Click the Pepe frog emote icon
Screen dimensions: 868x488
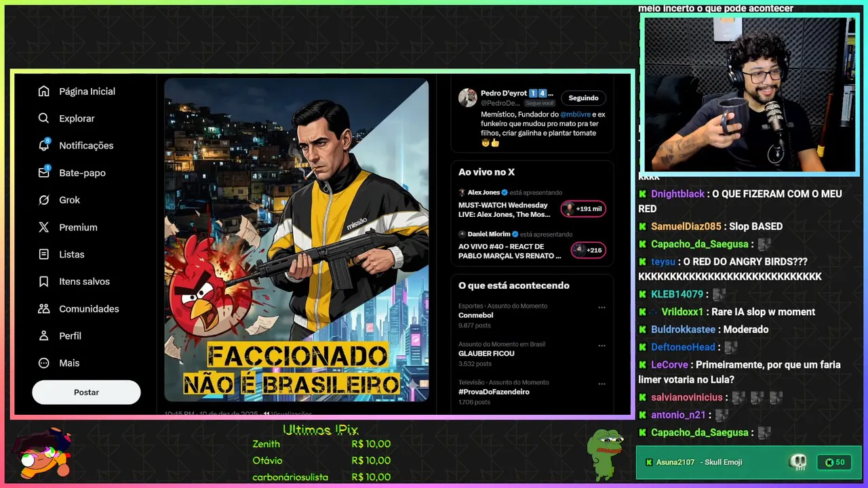604,454
